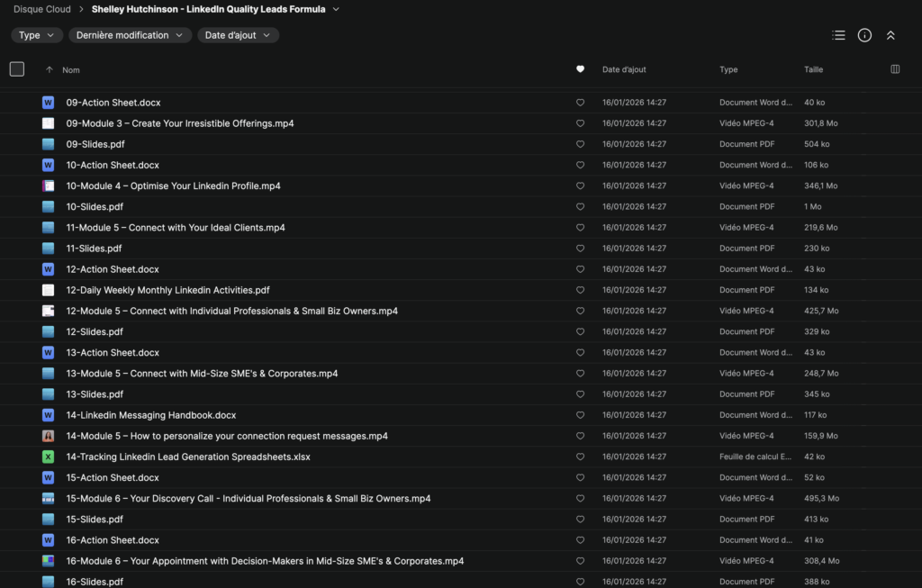The height and width of the screenshot is (588, 922).
Task: Go to Disque Cloud breadcrumb
Action: click(41, 9)
